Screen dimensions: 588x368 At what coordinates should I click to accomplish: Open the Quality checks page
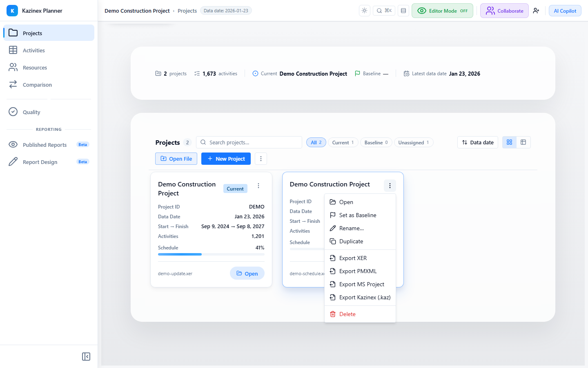pyautogui.click(x=49, y=112)
